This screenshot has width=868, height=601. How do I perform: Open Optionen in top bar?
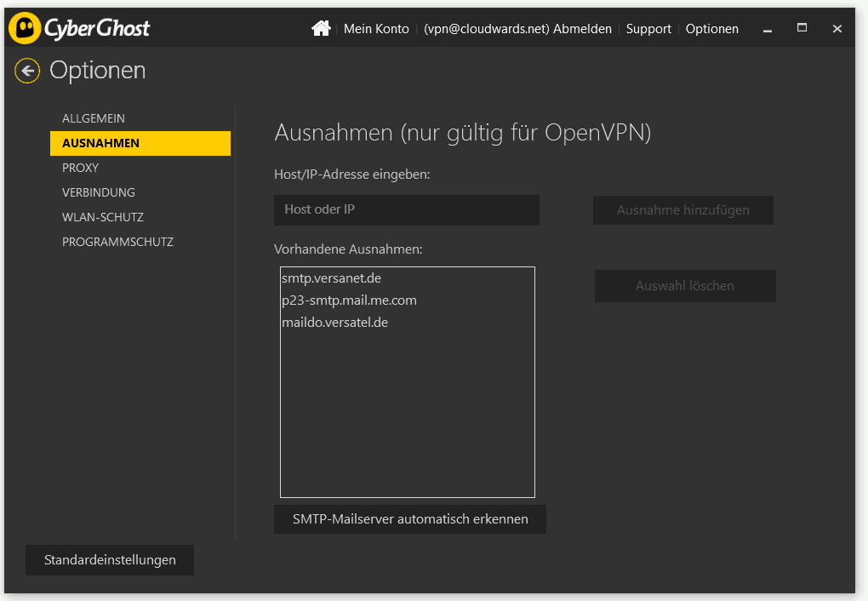click(x=712, y=29)
